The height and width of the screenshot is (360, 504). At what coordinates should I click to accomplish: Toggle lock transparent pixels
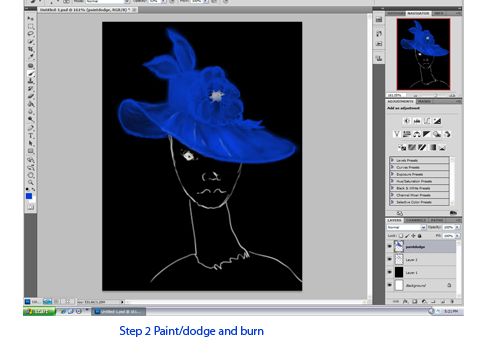coord(401,236)
